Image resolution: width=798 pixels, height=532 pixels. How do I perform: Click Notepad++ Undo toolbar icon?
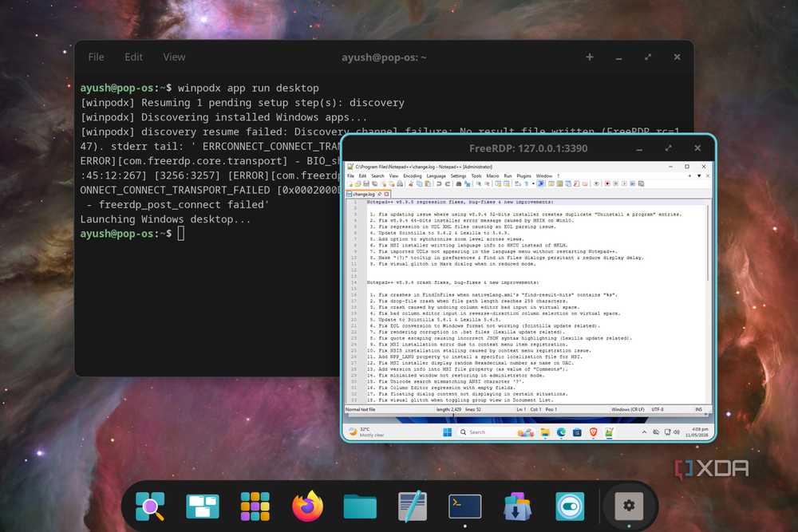coord(439,183)
